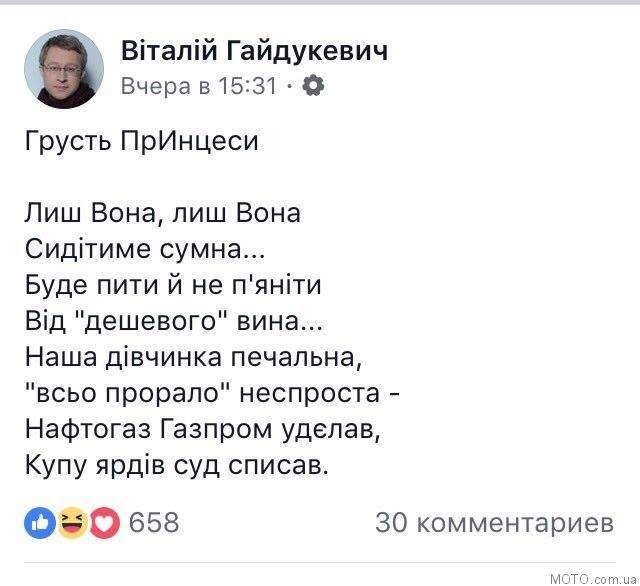Viewport: 640px width, 586px height.
Task: Open the post timestamp Вчера в 15:31
Action: (x=199, y=86)
